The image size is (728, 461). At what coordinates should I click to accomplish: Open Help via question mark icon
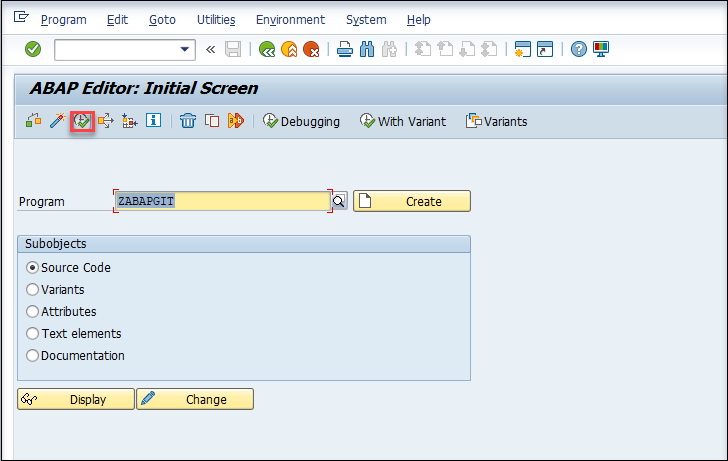(578, 49)
